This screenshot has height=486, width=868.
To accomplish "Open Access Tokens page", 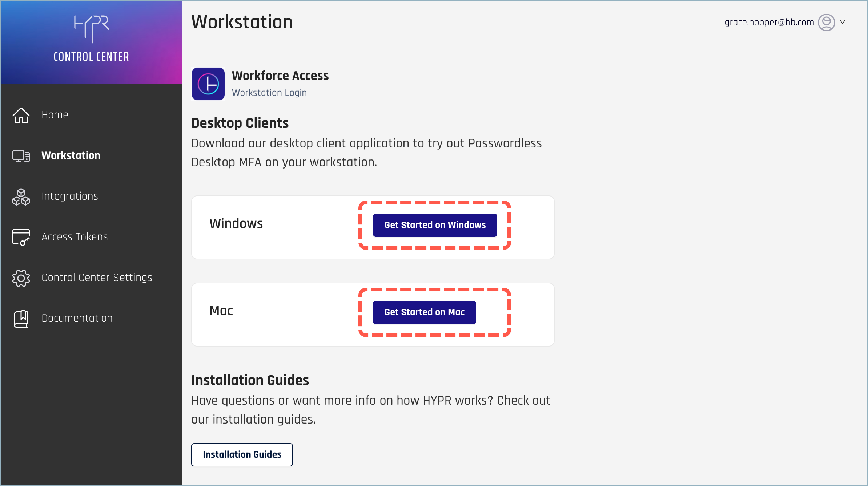I will point(75,237).
